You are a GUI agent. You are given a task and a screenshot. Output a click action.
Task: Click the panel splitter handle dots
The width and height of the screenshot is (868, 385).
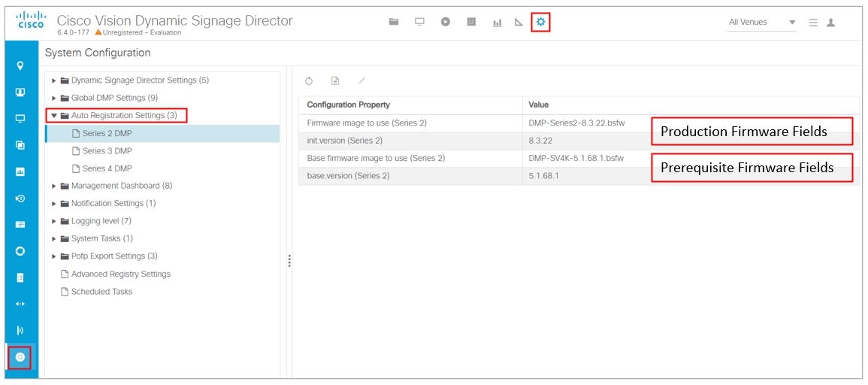pyautogui.click(x=289, y=261)
